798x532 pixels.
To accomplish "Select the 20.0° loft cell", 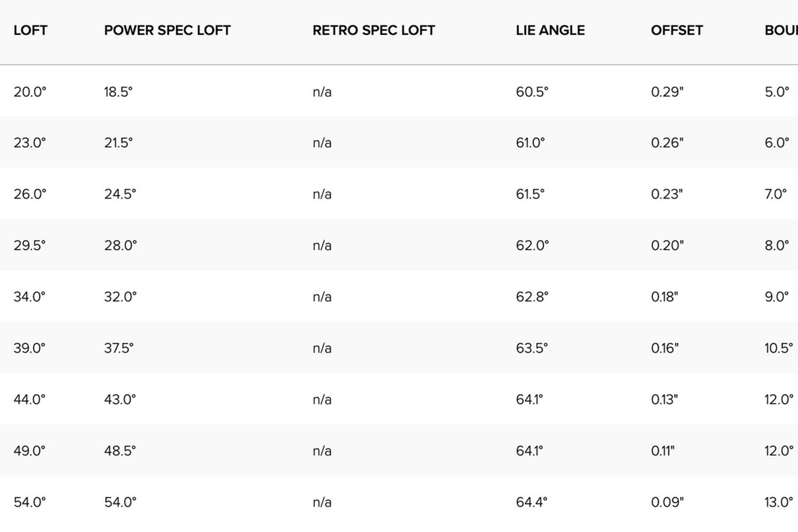I will [30, 92].
